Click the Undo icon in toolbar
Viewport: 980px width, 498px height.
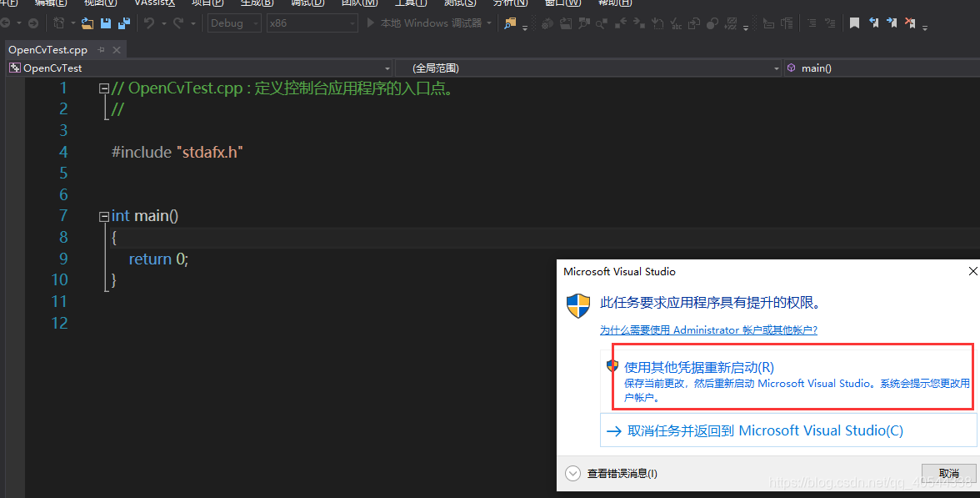(149, 23)
